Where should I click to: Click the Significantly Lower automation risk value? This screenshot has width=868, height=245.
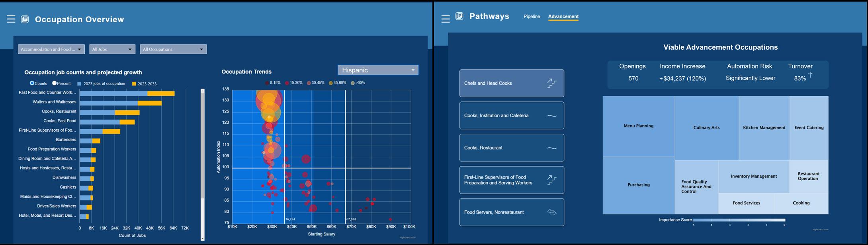point(751,78)
